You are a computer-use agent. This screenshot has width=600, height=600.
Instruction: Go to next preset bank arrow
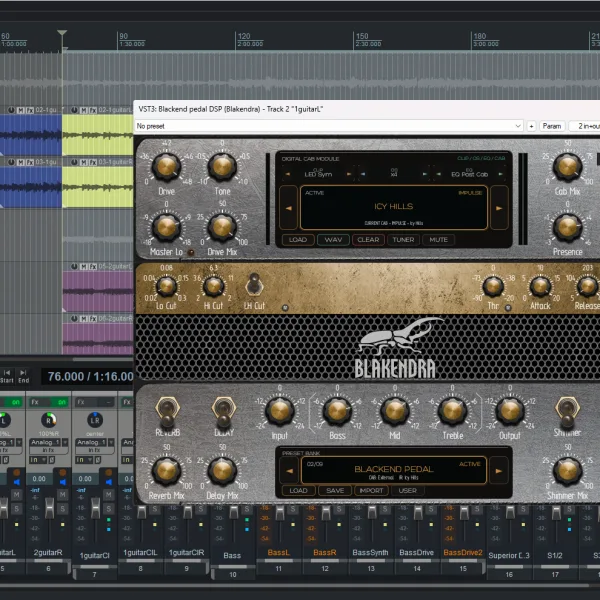coord(499,471)
